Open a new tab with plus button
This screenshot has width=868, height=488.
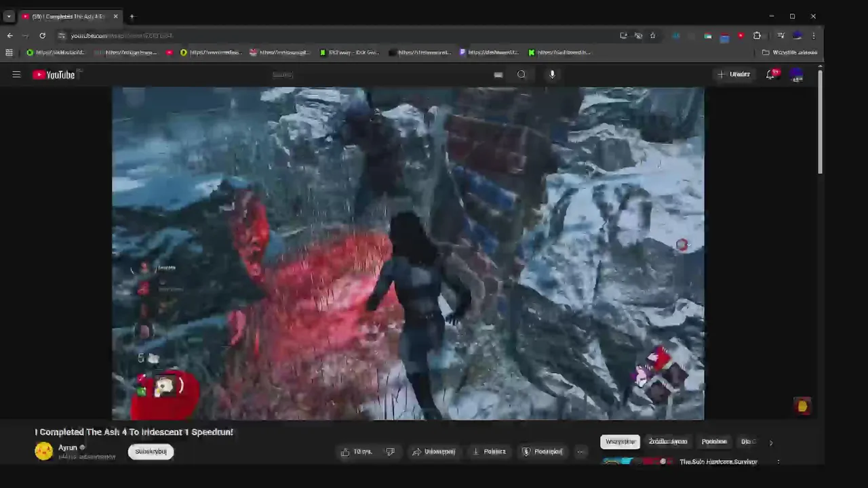(x=132, y=16)
